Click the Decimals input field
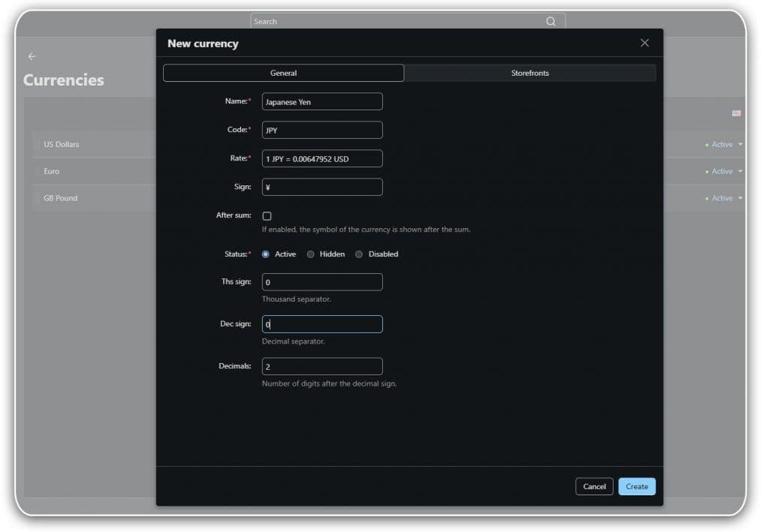769x532 pixels. [x=321, y=365]
